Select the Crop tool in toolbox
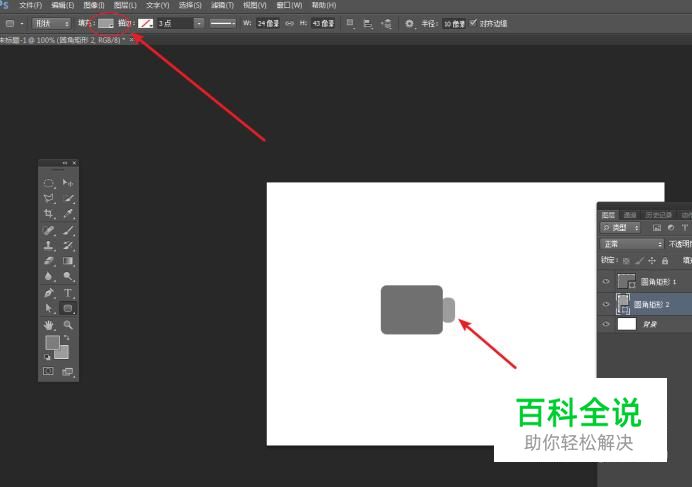692x487 pixels. click(48, 214)
